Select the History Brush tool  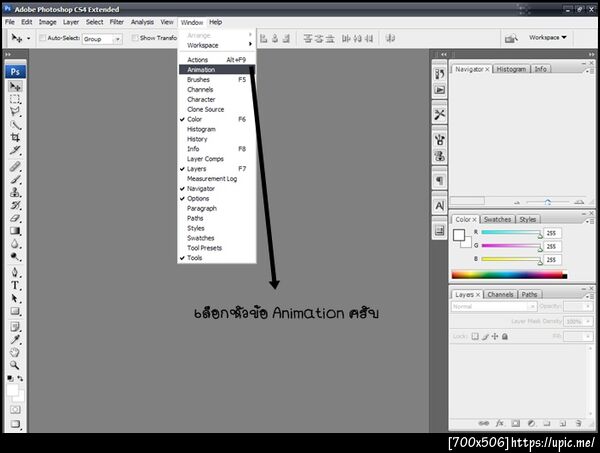(15, 205)
